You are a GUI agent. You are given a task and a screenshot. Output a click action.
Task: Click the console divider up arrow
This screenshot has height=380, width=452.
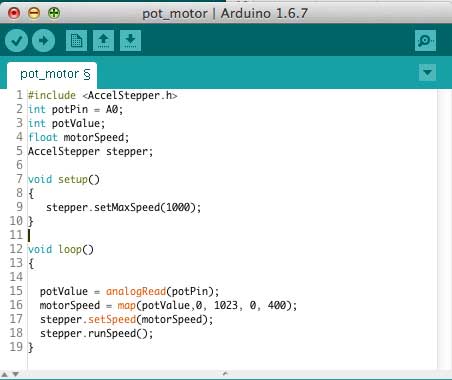[x=5, y=374]
